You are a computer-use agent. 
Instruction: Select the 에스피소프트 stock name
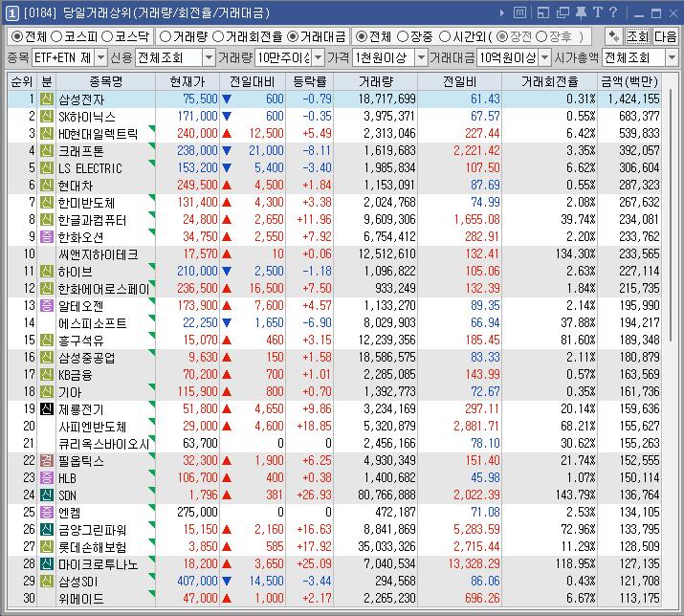point(93,323)
